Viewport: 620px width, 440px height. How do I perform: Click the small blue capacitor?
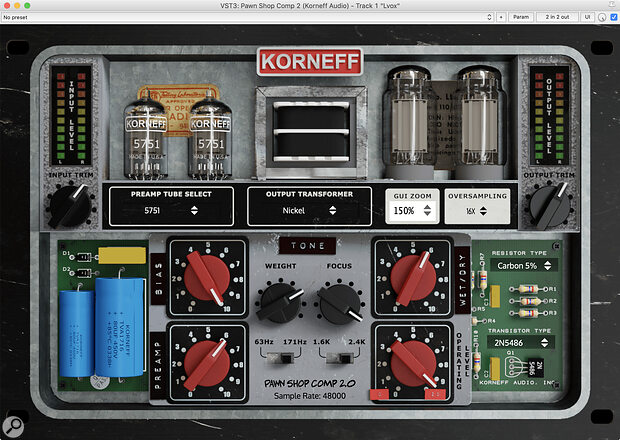76,334
